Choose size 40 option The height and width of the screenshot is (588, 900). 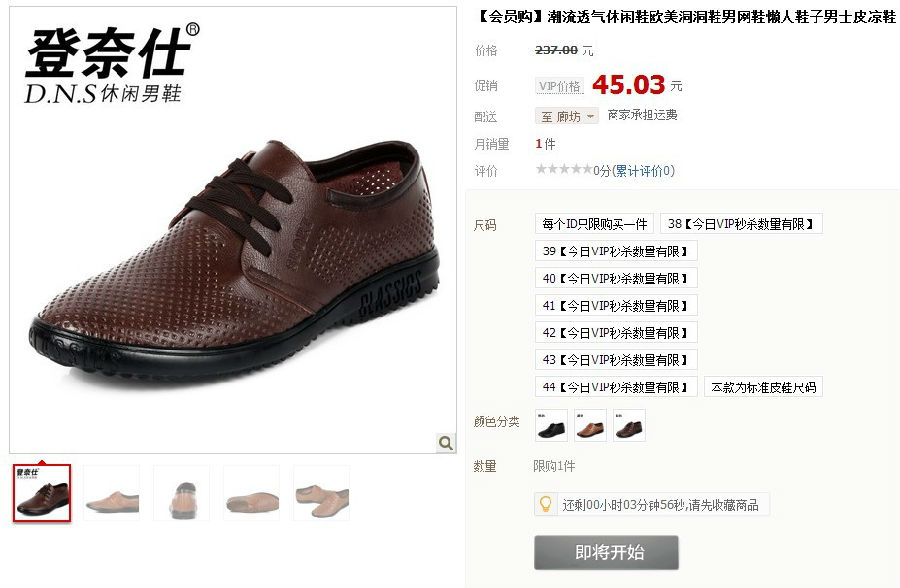(x=616, y=278)
